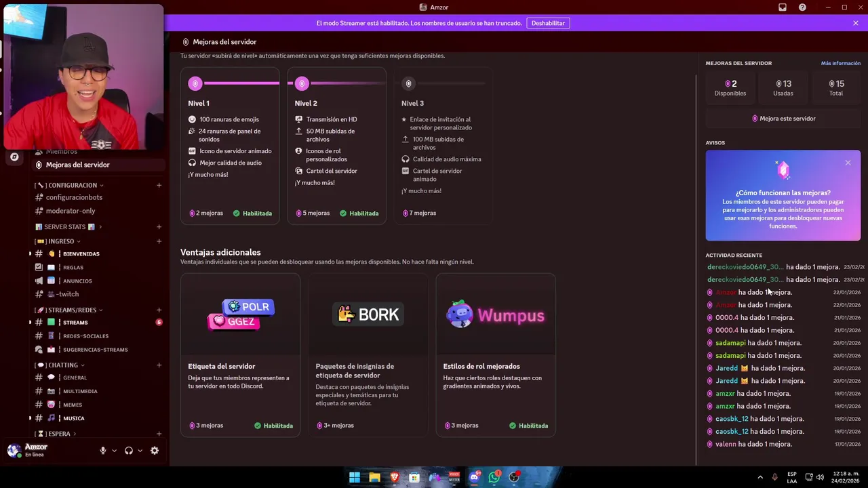Open Paquetes de insignias perk card
The image size is (868, 488).
(x=368, y=355)
